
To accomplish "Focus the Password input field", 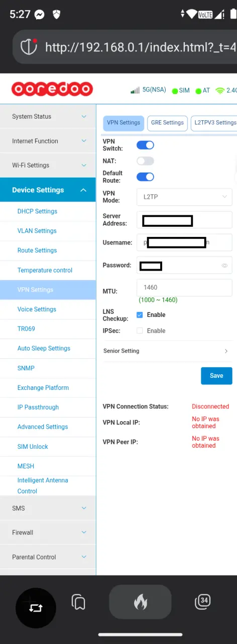I will tap(184, 265).
